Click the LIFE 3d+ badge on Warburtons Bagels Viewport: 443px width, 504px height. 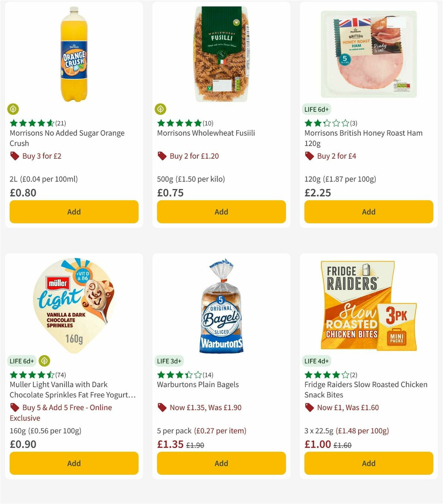click(x=169, y=361)
